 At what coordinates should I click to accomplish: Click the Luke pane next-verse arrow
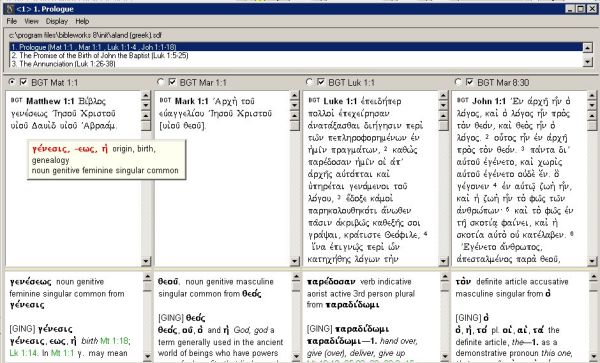443,104
